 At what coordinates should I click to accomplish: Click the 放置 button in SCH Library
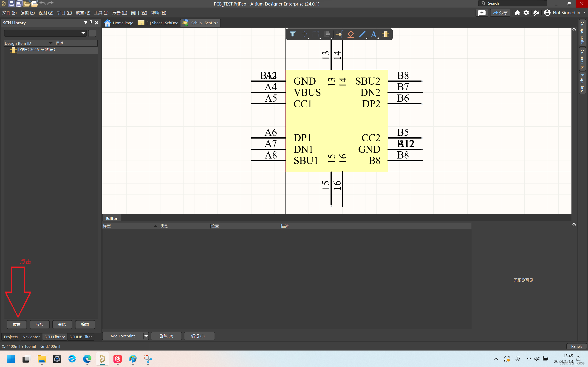(17, 325)
